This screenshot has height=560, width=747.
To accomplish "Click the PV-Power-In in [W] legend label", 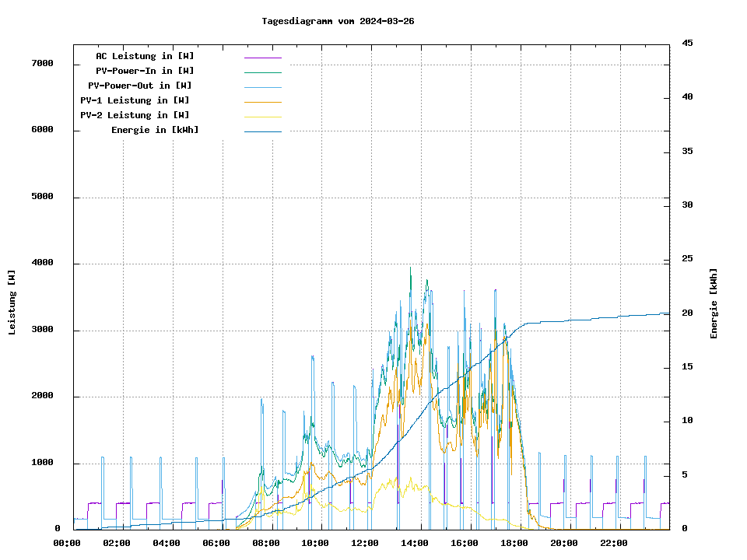I will click(145, 71).
